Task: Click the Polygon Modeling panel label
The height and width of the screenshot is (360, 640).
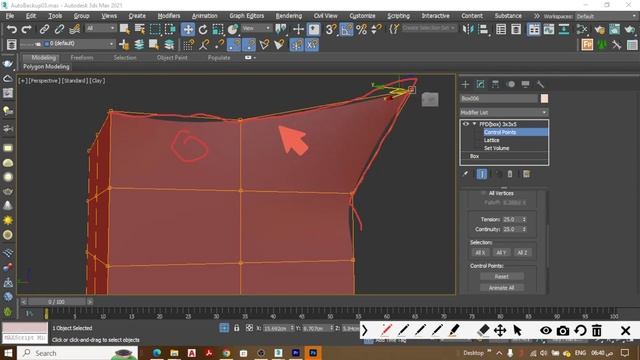Action: pos(46,67)
